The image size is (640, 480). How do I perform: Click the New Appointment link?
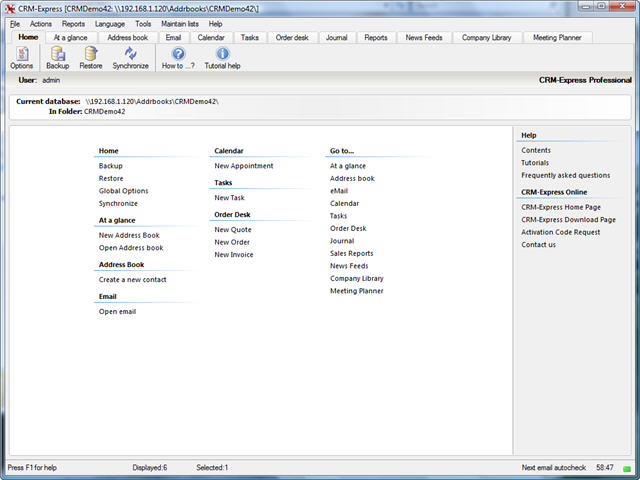coord(243,166)
